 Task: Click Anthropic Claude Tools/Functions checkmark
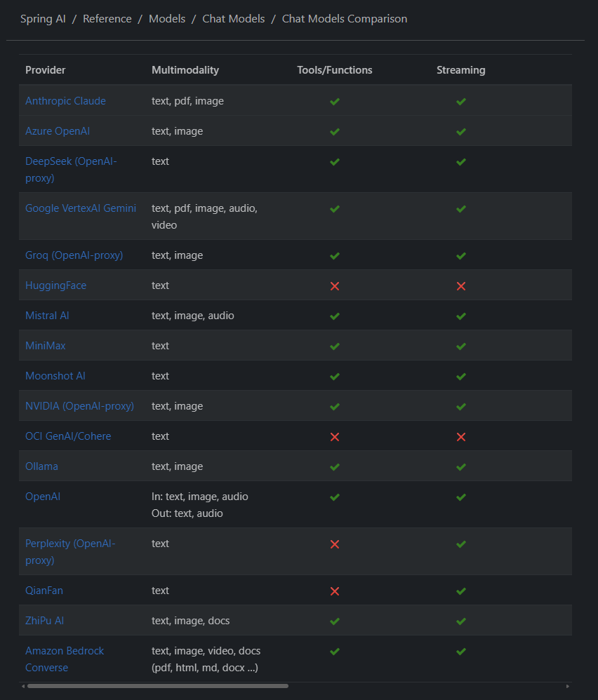pos(335,102)
